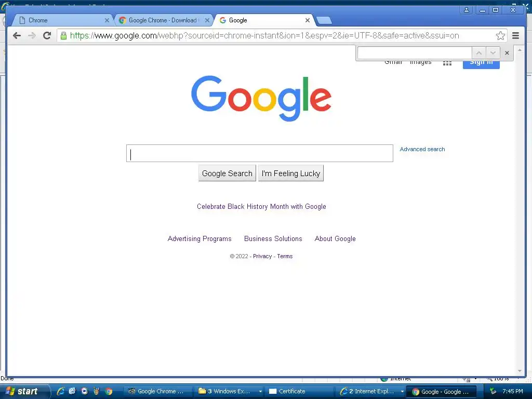Screen dimensions: 532x399
Task: Open the Advanced search link
Action: coord(422,149)
